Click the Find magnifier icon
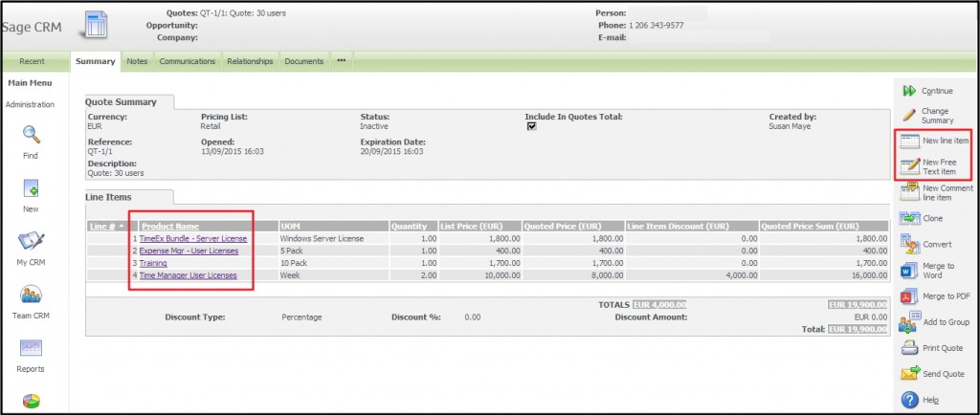Image resolution: width=980 pixels, height=415 pixels. pyautogui.click(x=32, y=134)
